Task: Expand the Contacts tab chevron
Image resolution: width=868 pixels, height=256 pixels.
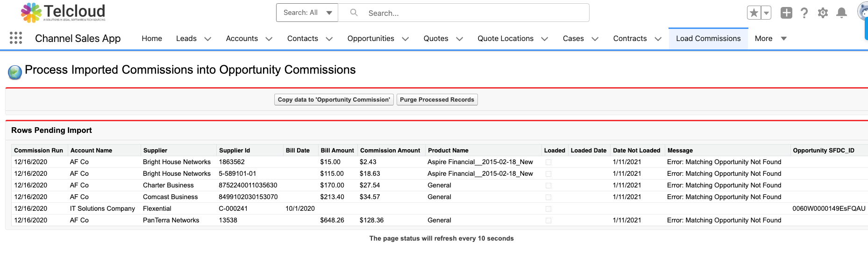Action: tap(329, 39)
